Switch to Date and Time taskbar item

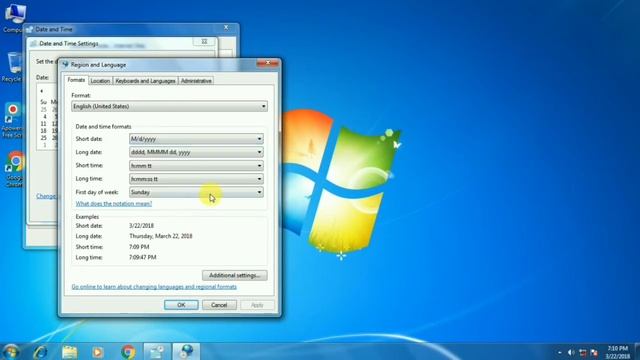(x=157, y=351)
